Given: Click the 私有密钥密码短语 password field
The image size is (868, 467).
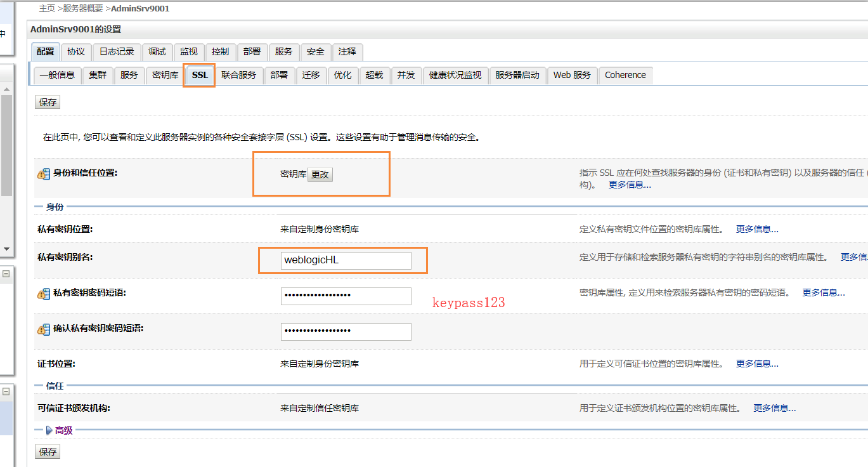Looking at the screenshot, I should [346, 296].
